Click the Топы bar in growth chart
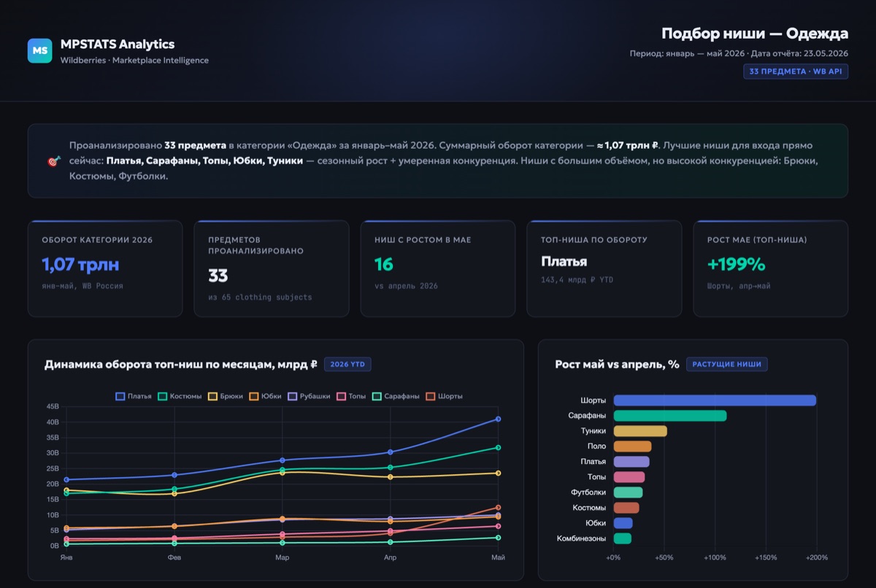Image resolution: width=876 pixels, height=588 pixels. coord(629,477)
